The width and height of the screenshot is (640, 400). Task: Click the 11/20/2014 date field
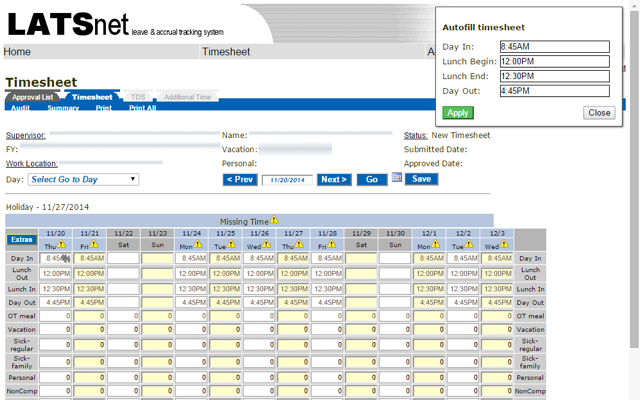tap(287, 180)
